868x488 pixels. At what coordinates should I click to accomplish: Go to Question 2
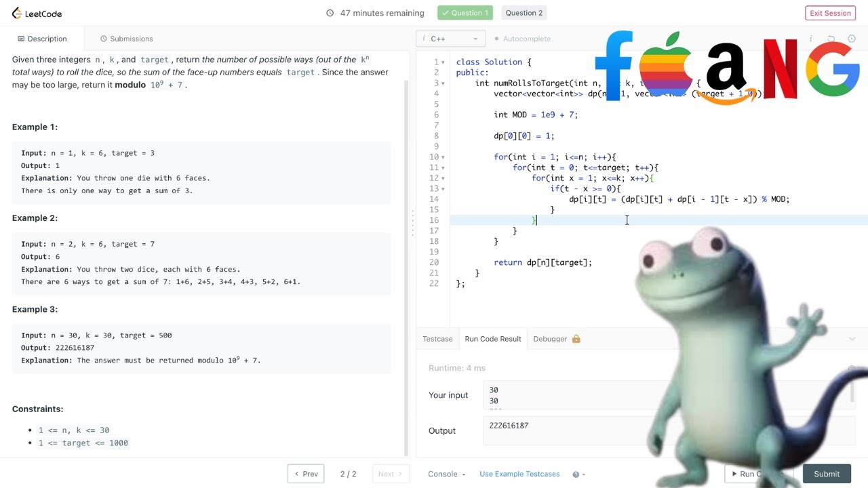click(x=524, y=13)
